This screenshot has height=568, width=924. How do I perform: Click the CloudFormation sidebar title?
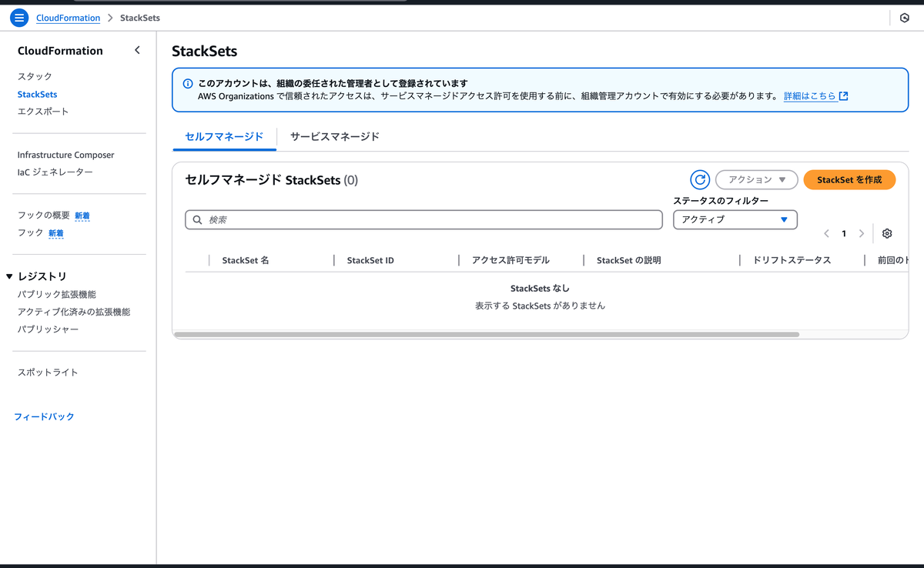[60, 51]
